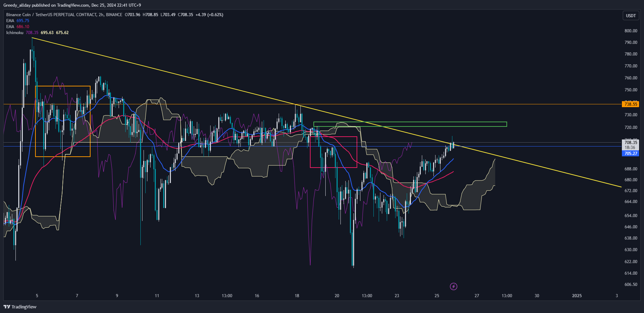This screenshot has height=313, width=644.
Task: Click the 18:36 candle countdown label
Action: [631, 148]
